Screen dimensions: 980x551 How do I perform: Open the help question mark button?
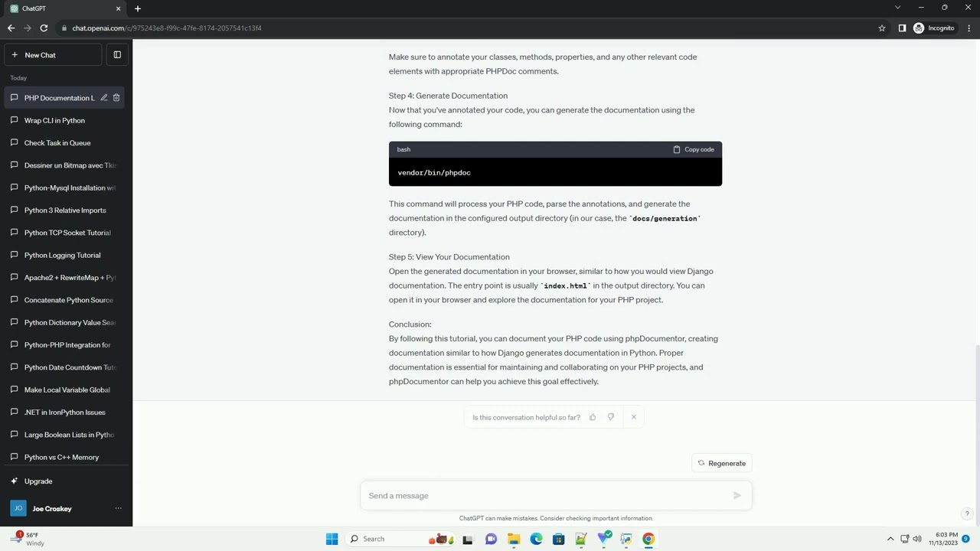pos(967,514)
